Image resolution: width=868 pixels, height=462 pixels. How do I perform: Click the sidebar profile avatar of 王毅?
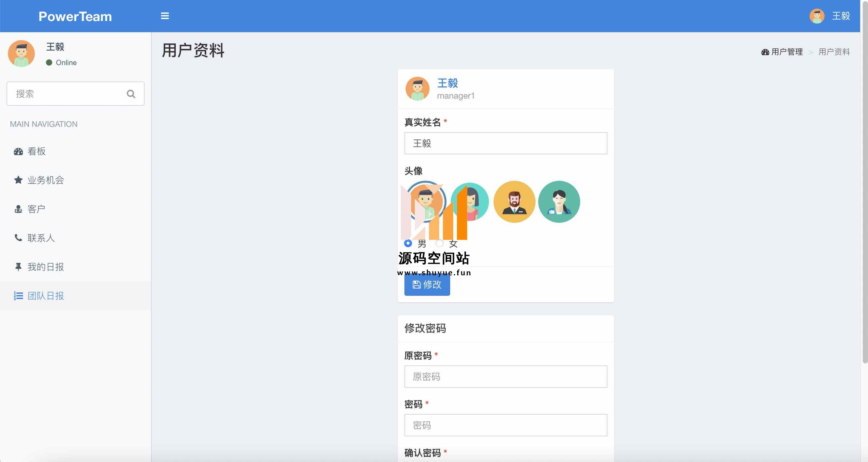(x=21, y=54)
